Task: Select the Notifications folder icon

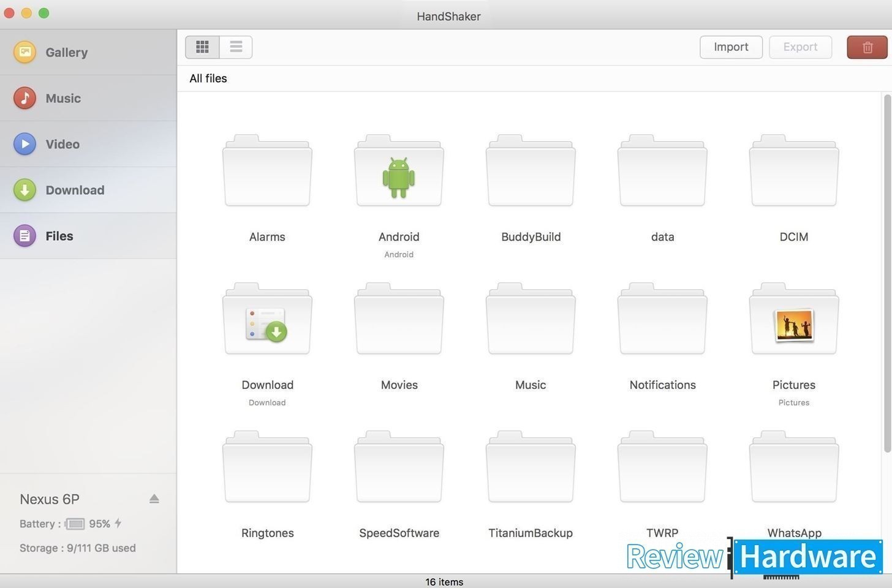Action: 662,318
